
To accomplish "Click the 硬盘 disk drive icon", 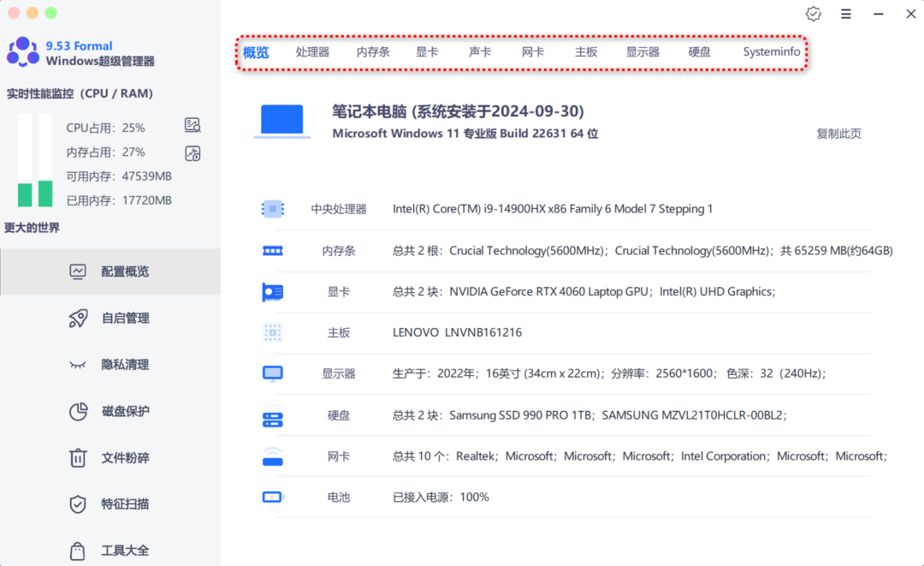I will 272,416.
